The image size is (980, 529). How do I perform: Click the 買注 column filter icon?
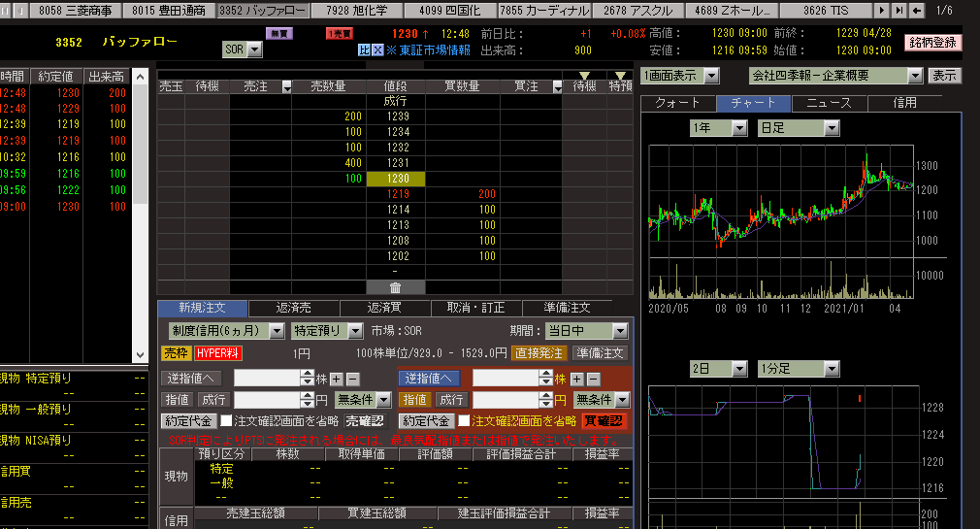tap(556, 86)
